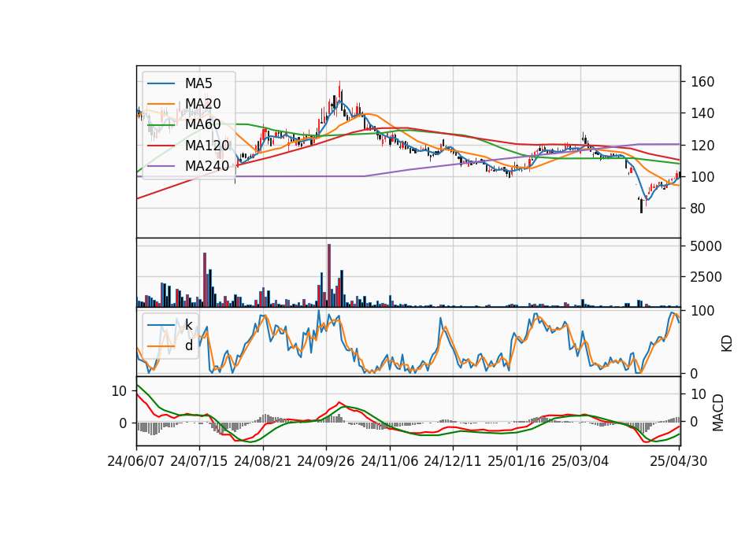Click the KD axis title
Viewport: 756px width, 543px height.
pyautogui.click(x=727, y=343)
